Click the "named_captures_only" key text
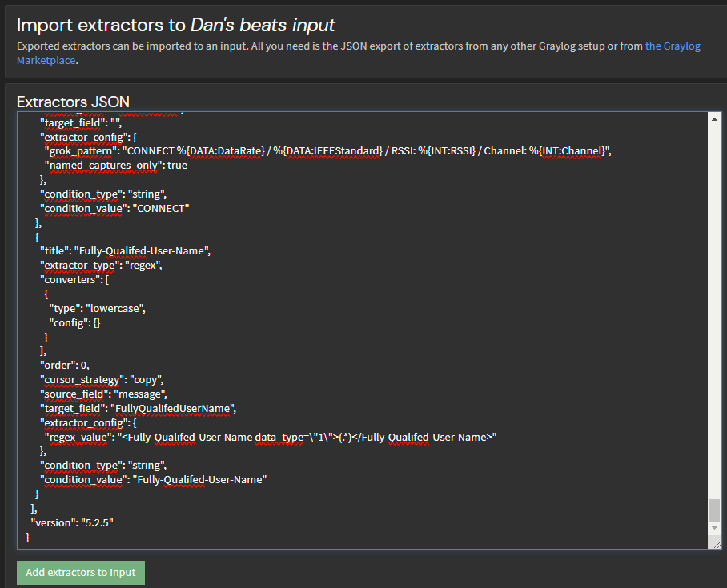This screenshot has width=727, height=588. [x=103, y=165]
